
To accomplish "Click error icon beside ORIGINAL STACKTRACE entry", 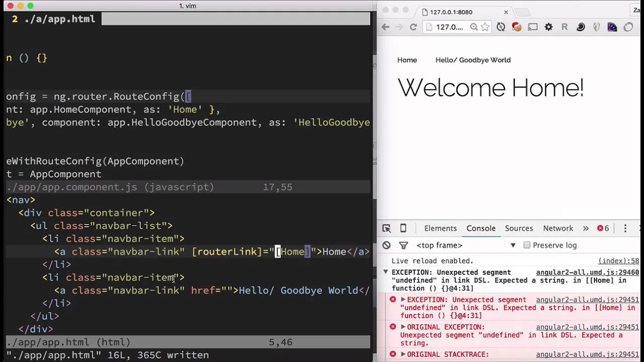I will pyautogui.click(x=393, y=354).
